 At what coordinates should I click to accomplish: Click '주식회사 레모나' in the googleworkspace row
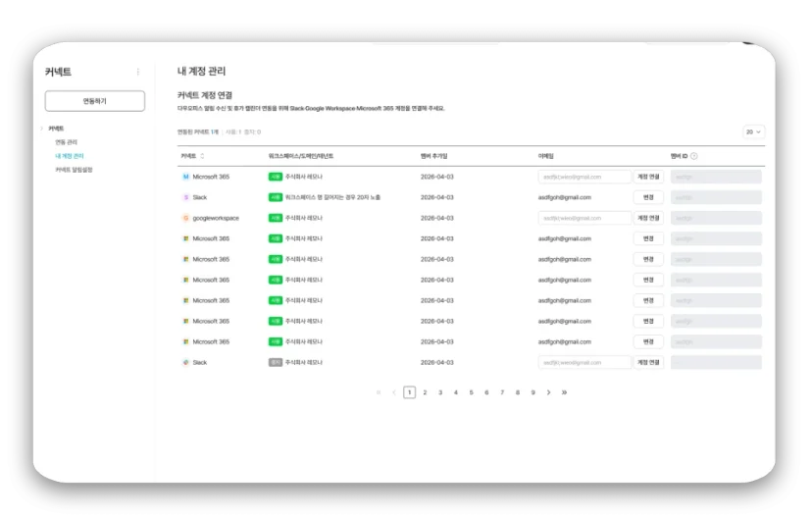(304, 218)
